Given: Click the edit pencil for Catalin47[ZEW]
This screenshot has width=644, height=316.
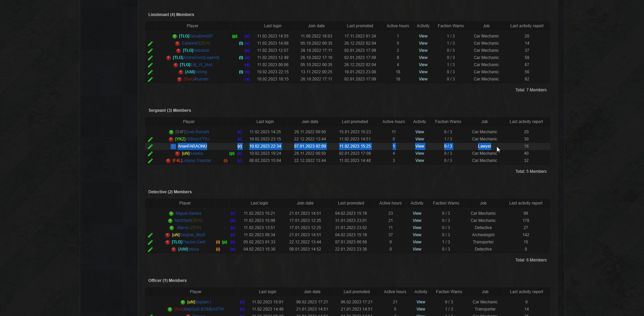Looking at the screenshot, I should [x=150, y=44].
